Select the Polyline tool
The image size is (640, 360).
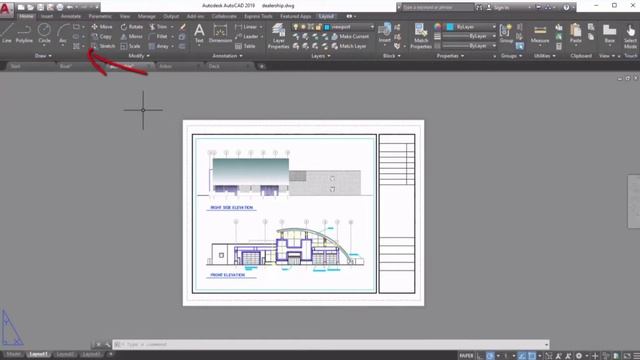24,33
